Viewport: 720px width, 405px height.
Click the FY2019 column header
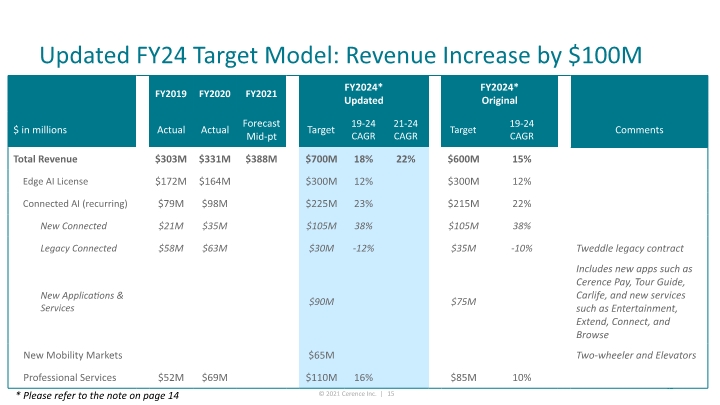[x=171, y=94]
